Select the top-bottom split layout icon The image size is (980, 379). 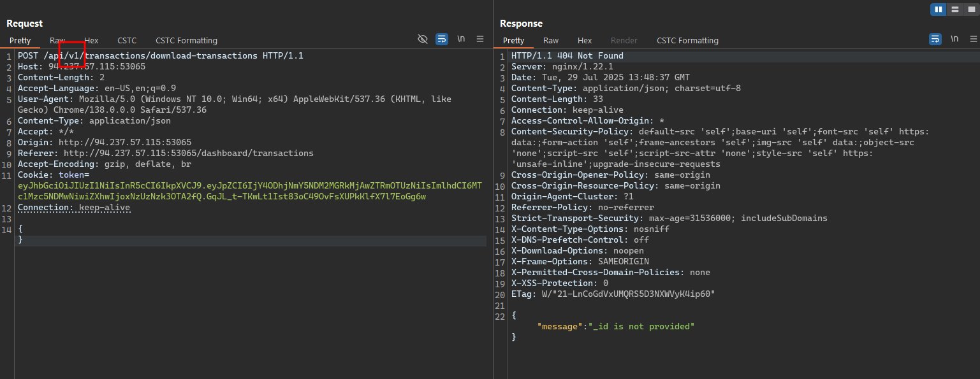[x=954, y=10]
